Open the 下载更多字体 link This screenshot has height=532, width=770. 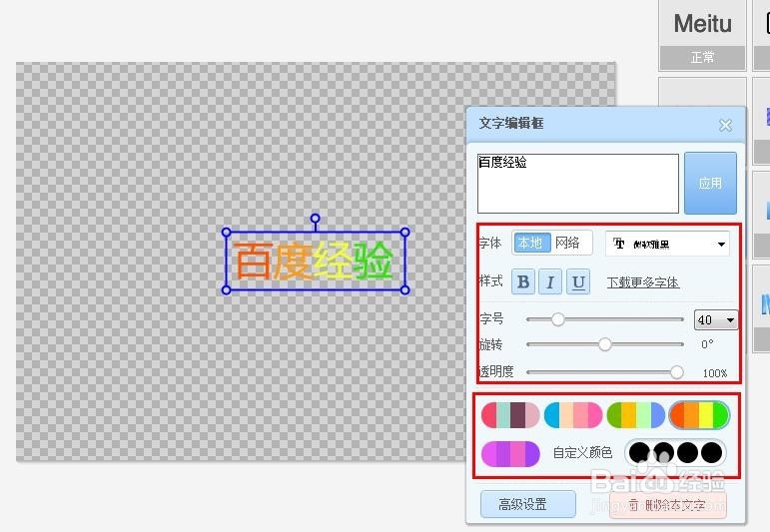click(643, 282)
